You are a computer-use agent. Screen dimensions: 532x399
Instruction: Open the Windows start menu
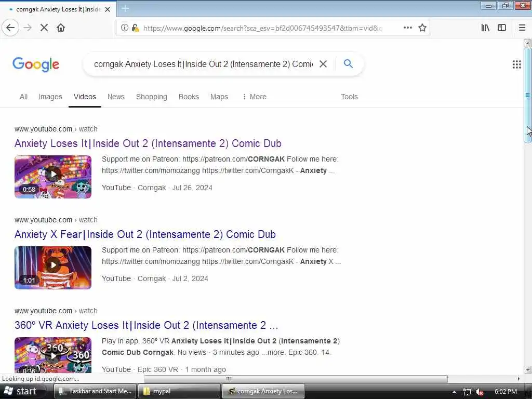point(21,391)
